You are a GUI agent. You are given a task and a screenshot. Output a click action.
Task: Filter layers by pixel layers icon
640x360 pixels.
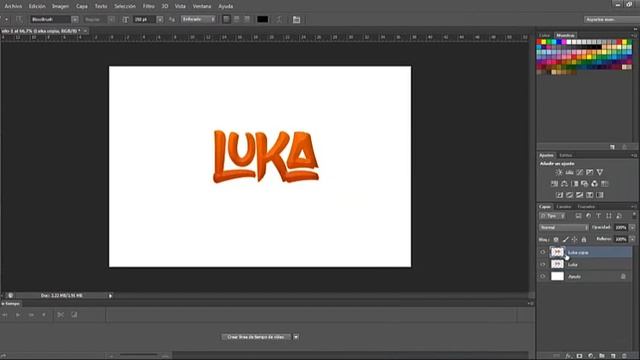coord(578,216)
